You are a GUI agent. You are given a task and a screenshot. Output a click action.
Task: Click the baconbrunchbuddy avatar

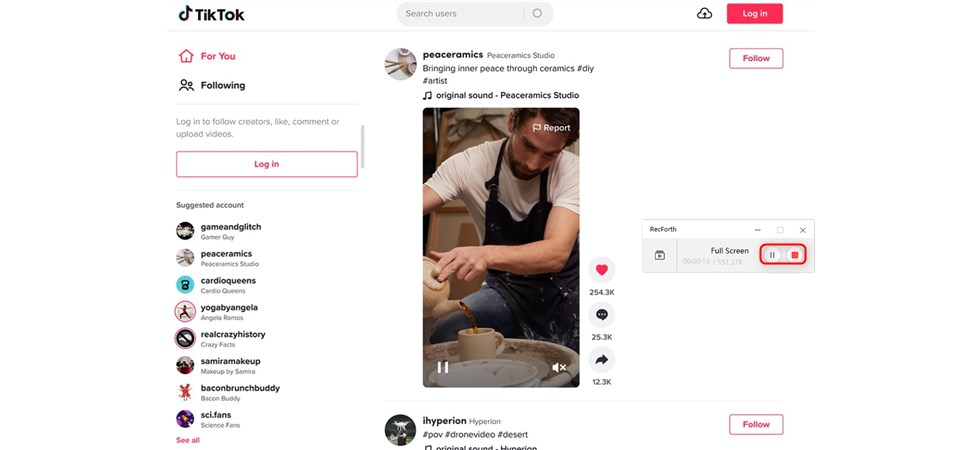(x=185, y=392)
